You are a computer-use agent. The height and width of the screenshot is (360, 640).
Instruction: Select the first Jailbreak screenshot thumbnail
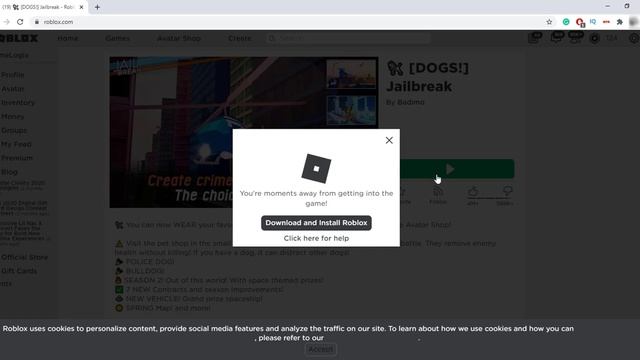(351, 74)
